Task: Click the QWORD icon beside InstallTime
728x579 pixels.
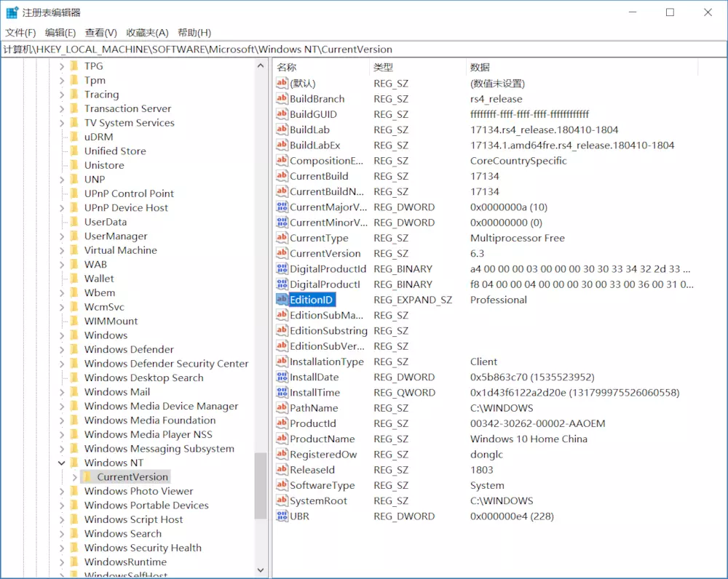Action: click(x=282, y=392)
